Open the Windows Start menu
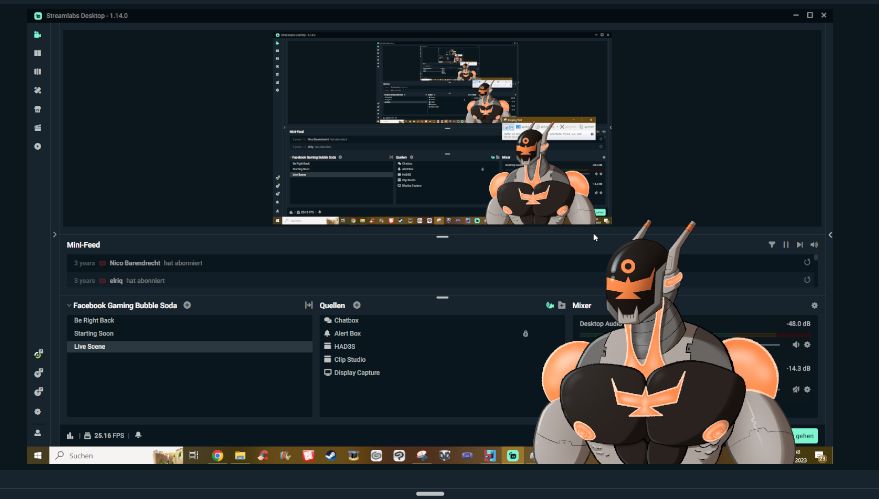Screen dimensions: 879x499 (38, 456)
